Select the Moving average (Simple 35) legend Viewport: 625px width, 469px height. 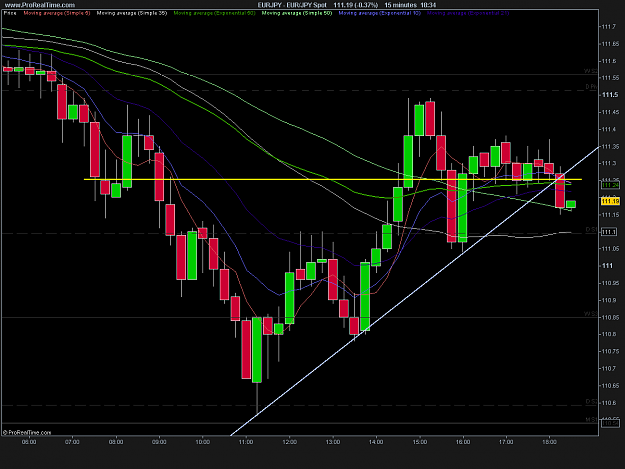pos(132,13)
